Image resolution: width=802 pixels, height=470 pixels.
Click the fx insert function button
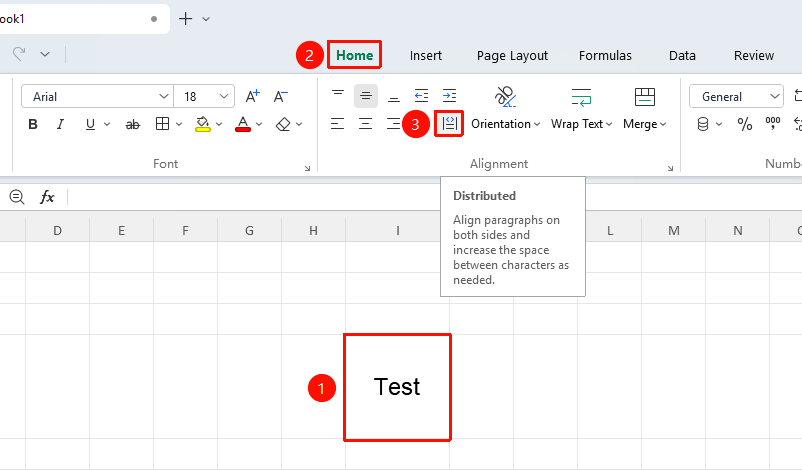tap(47, 196)
